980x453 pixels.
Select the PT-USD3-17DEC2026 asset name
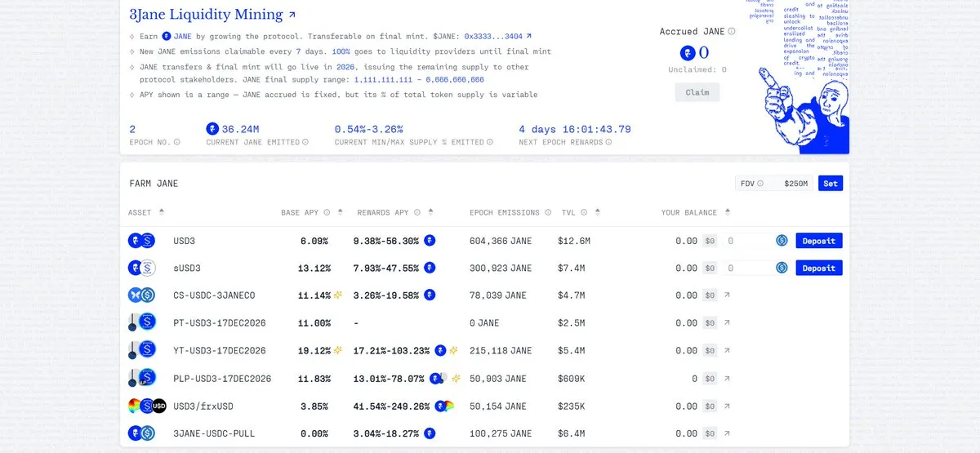[220, 323]
